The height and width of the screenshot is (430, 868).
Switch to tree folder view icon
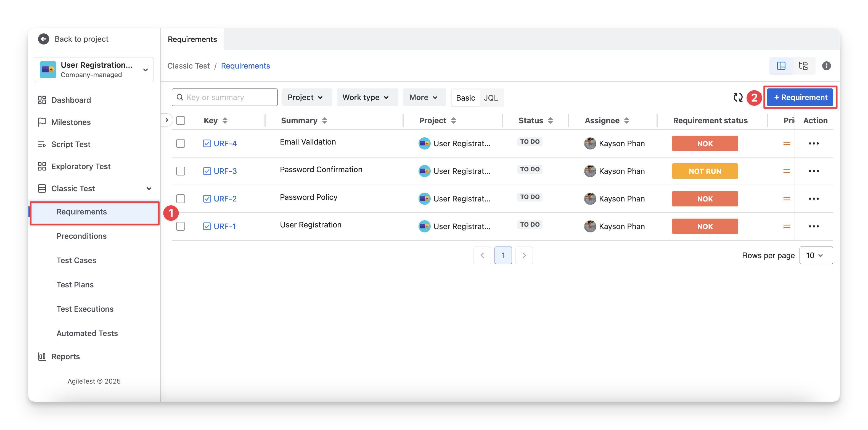click(x=803, y=66)
